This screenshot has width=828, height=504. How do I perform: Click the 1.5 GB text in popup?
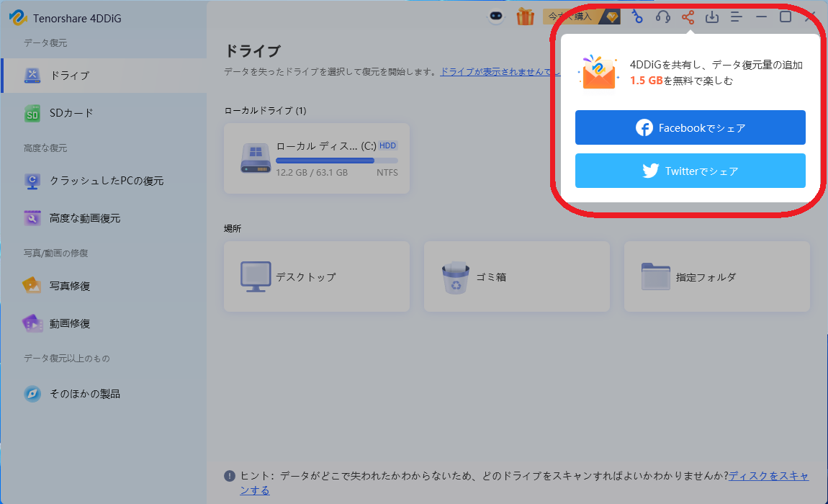pyautogui.click(x=647, y=81)
